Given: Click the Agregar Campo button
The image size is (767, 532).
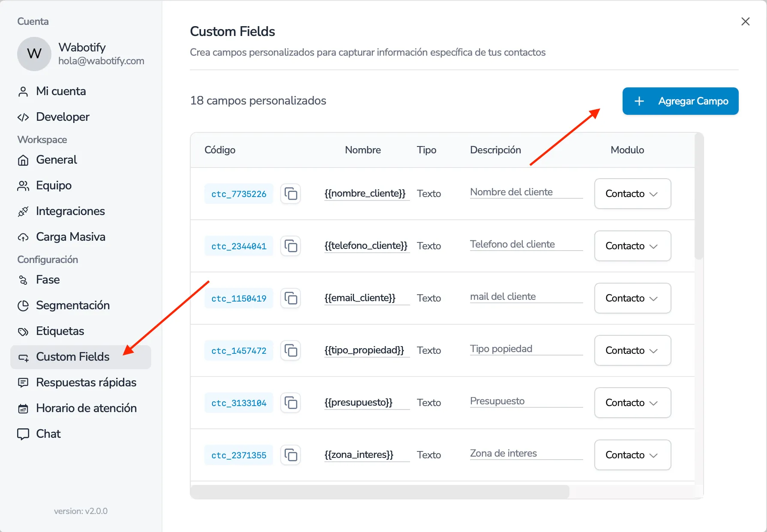Looking at the screenshot, I should pos(680,101).
